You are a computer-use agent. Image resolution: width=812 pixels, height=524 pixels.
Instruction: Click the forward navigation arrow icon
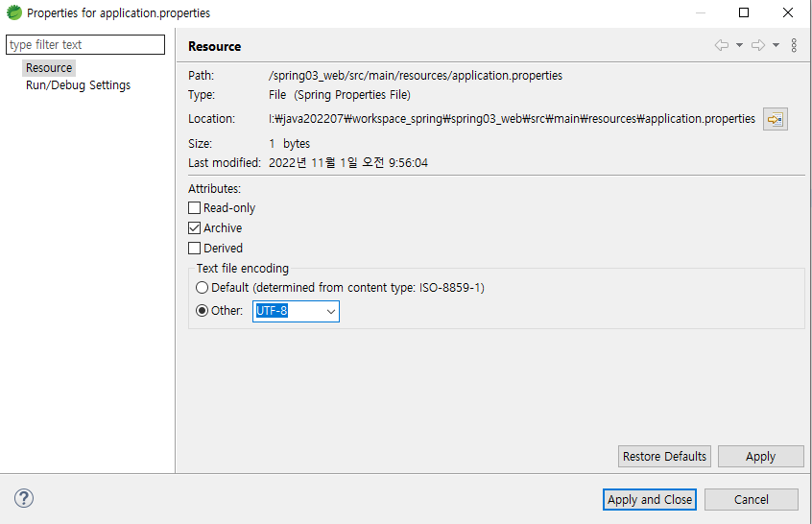758,45
